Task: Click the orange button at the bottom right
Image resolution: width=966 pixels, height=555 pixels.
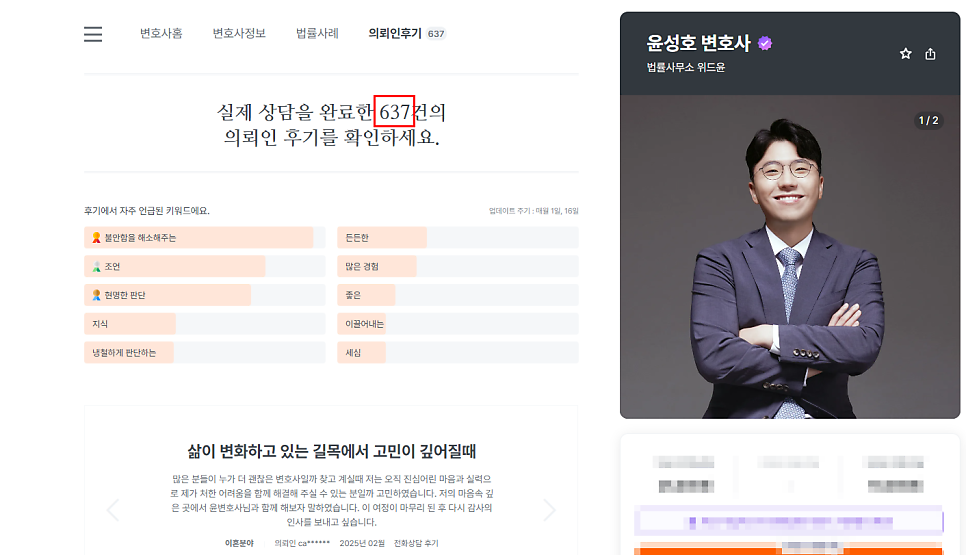Action: (x=789, y=549)
